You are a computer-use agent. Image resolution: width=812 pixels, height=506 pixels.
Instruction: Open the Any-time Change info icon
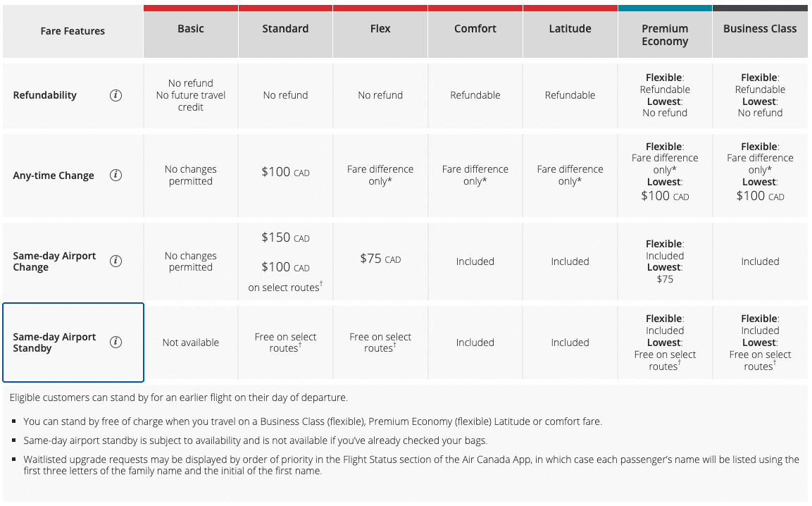click(x=115, y=175)
